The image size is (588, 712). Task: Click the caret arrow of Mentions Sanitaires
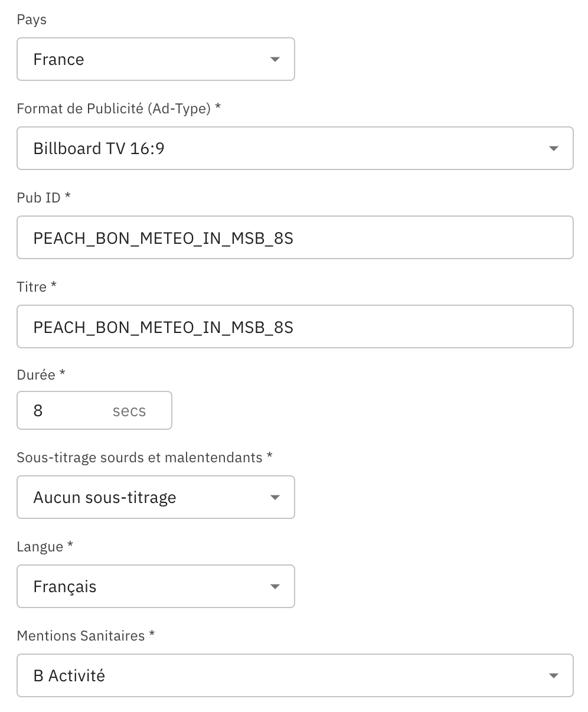pyautogui.click(x=553, y=676)
